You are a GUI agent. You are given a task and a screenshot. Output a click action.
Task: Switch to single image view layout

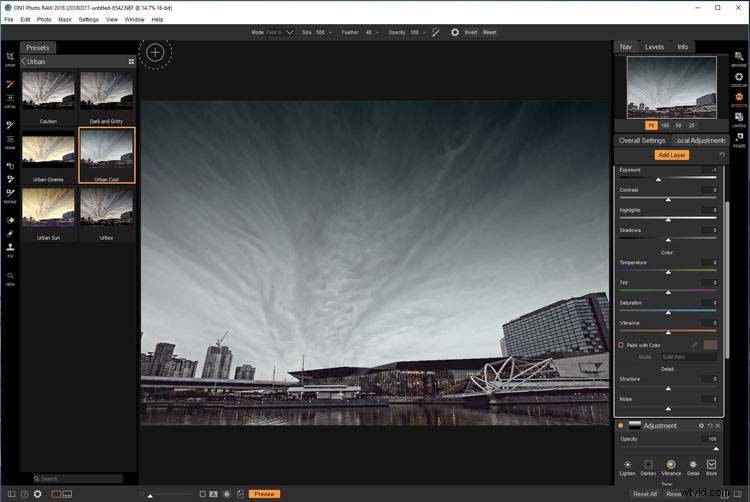click(56, 494)
